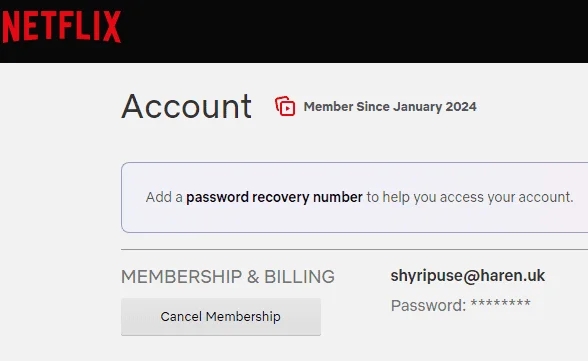This screenshot has height=361, width=588.
Task: Click the masked password asterisks
Action: [x=501, y=303]
